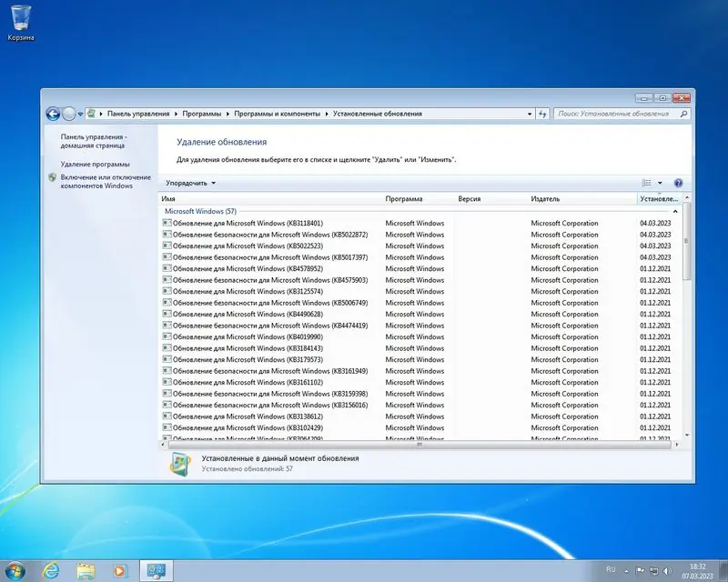Open Windows Explorer from taskbar
Screen dimensions: 728x582
pyautogui.click(x=86, y=571)
